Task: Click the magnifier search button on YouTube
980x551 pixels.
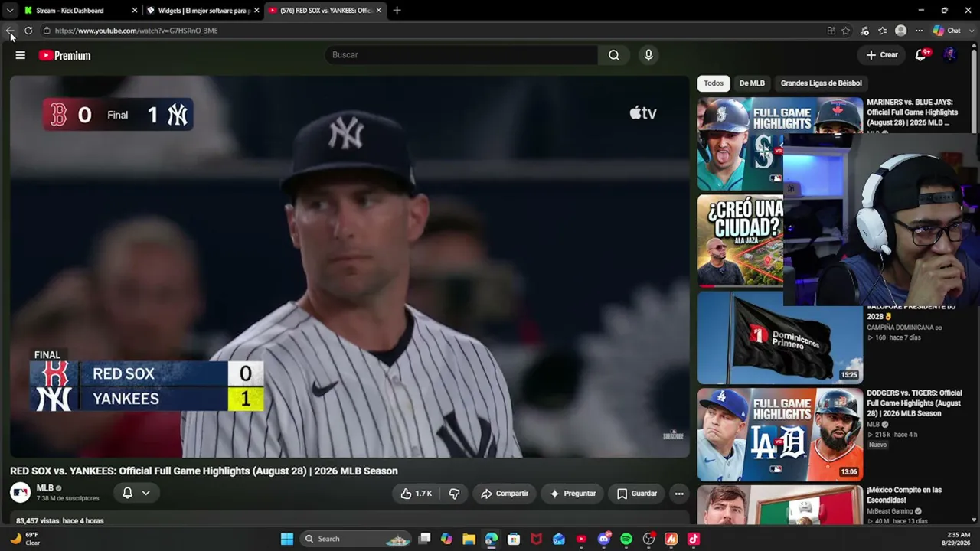Action: tap(614, 55)
